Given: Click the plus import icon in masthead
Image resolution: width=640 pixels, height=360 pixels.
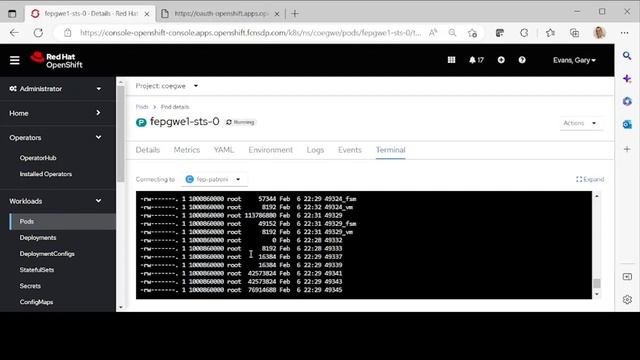Looking at the screenshot, I should tap(501, 60).
